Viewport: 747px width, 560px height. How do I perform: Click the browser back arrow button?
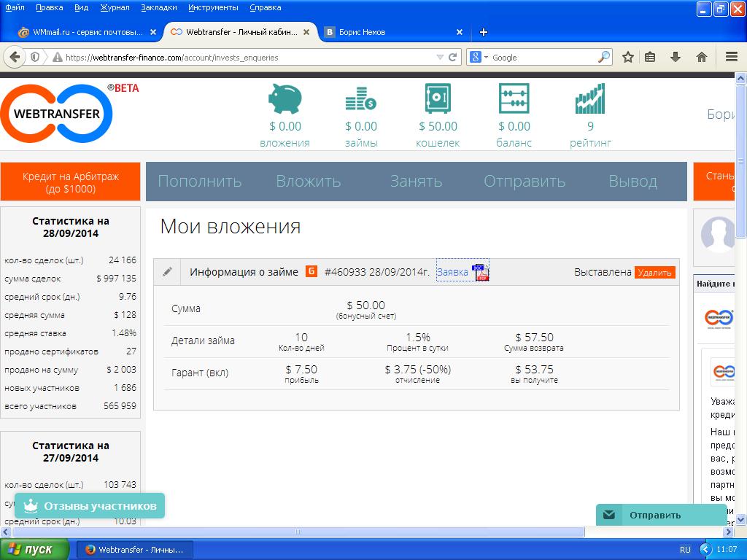coord(15,57)
